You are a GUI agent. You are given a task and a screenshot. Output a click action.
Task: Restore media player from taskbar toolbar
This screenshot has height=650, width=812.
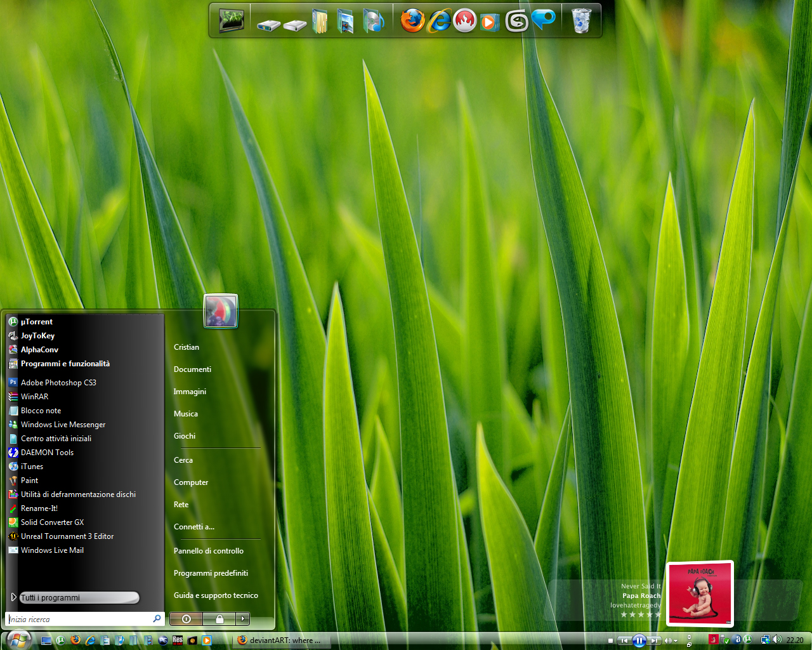tap(689, 644)
